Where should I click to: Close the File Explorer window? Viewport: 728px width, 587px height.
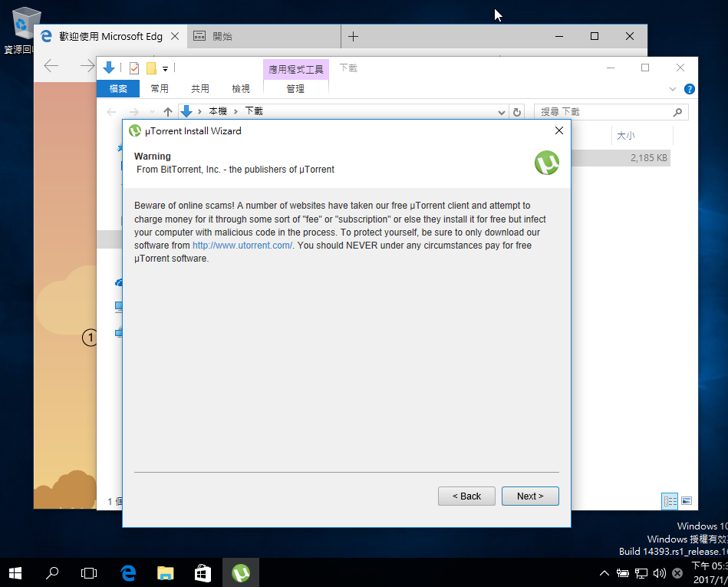680,68
